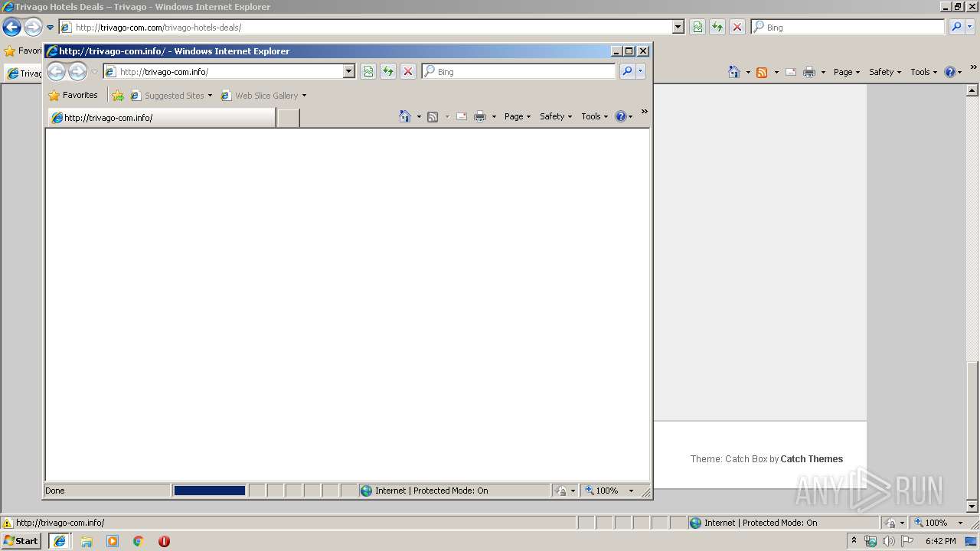This screenshot has width=980, height=551.
Task: Open Favorites in front window
Action: coord(73,96)
